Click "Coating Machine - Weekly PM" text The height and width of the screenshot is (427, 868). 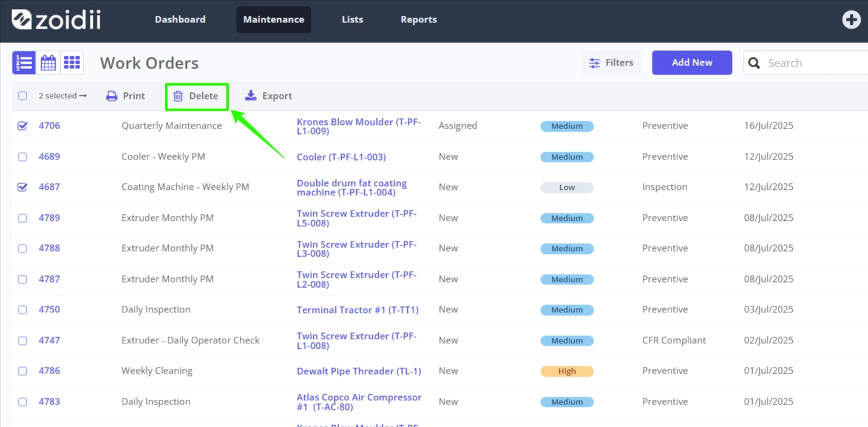click(x=185, y=187)
